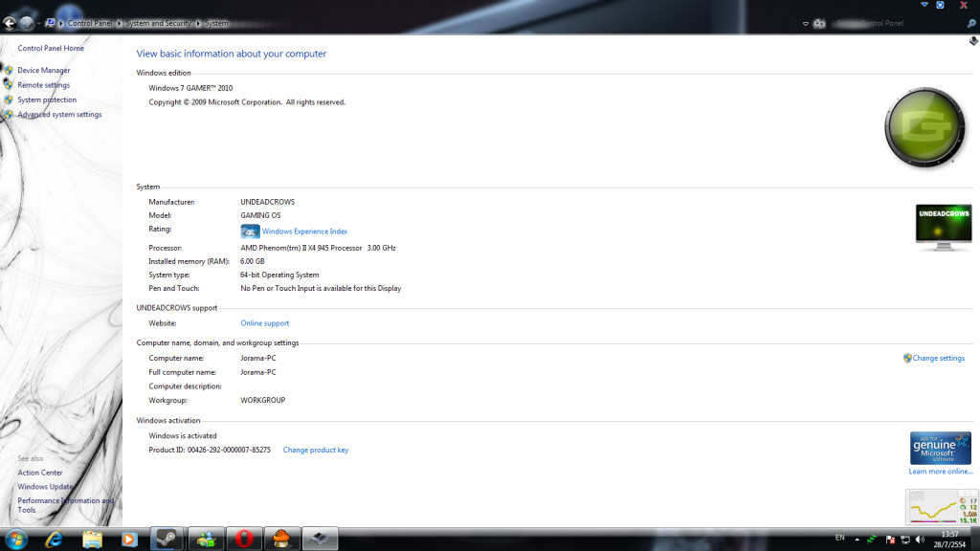Open Performance Information and Tools
Image resolution: width=980 pixels, height=551 pixels.
coord(66,505)
